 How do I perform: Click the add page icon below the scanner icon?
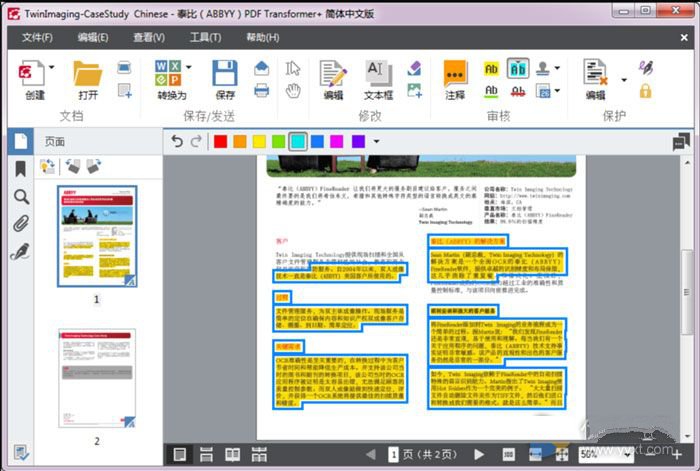click(125, 91)
